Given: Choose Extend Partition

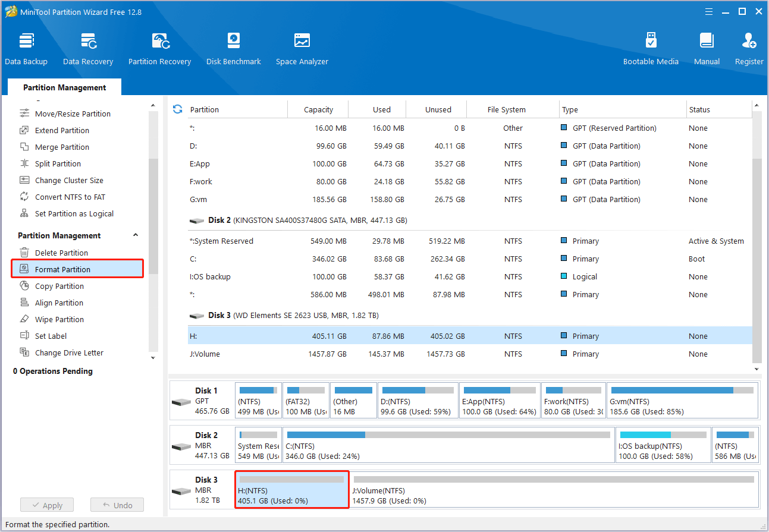Looking at the screenshot, I should tap(62, 130).
